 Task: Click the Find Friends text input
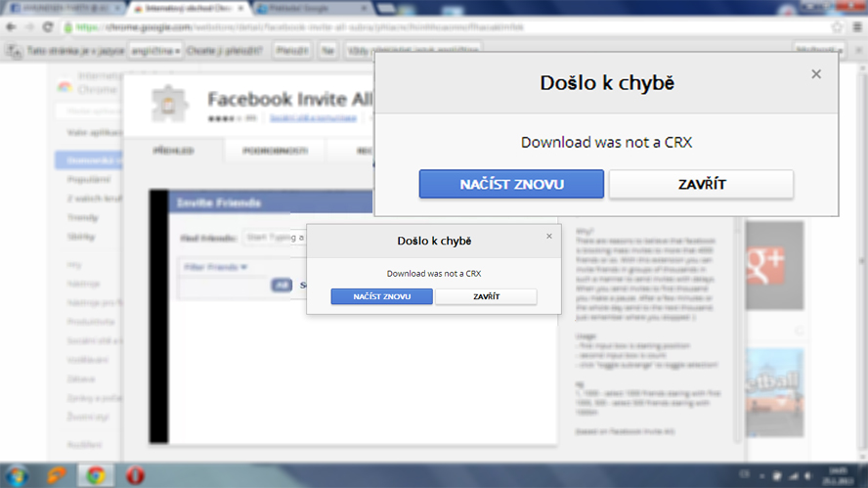pos(274,237)
